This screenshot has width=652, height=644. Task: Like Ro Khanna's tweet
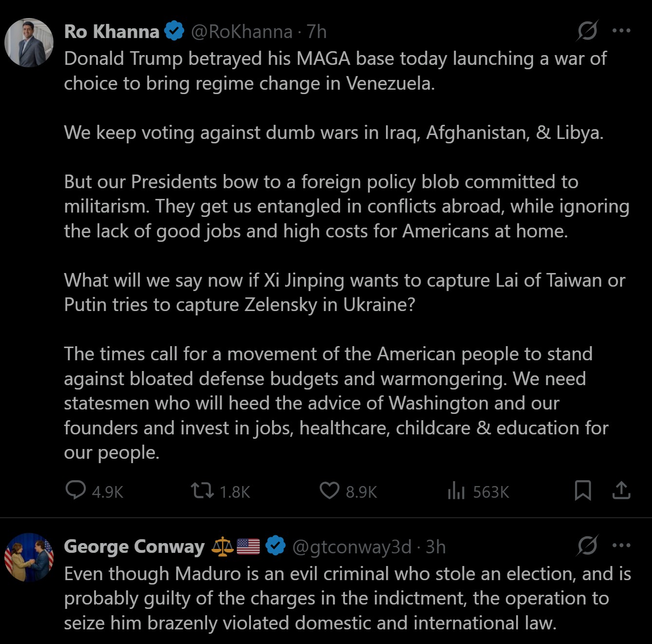pyautogui.click(x=329, y=490)
